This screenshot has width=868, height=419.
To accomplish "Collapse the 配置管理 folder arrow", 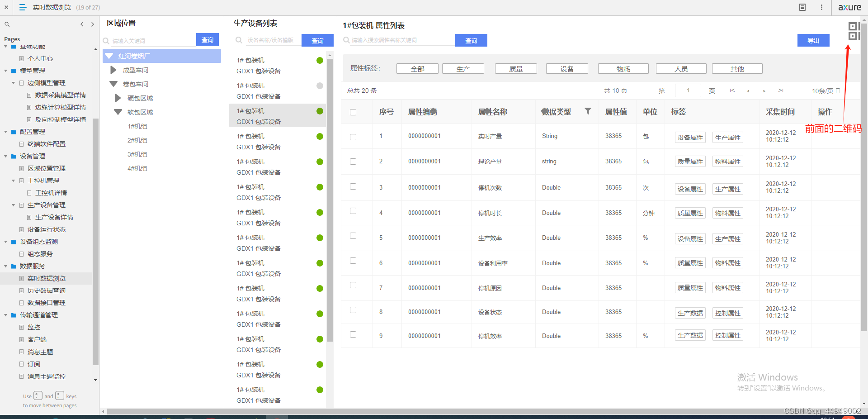I will click(x=6, y=132).
